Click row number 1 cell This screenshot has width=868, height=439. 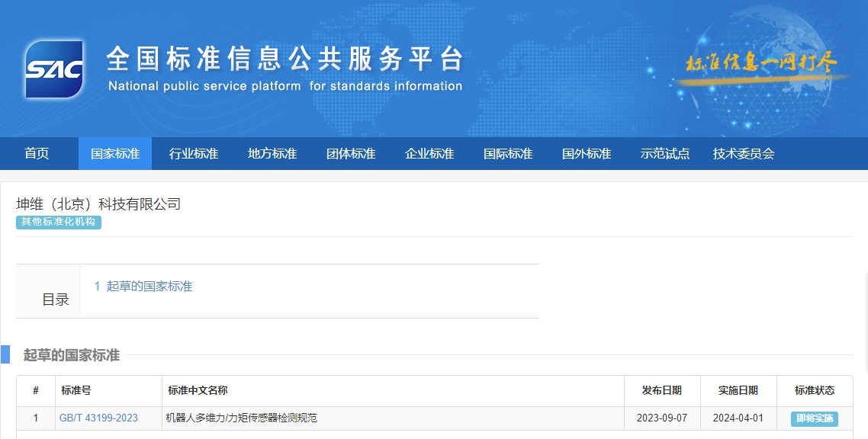35,418
